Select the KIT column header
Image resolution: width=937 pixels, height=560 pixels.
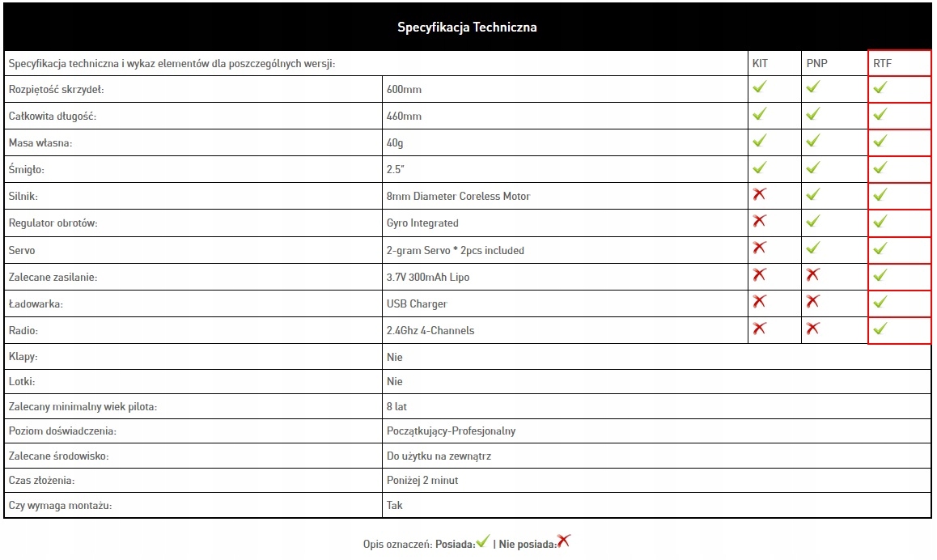pyautogui.click(x=760, y=64)
